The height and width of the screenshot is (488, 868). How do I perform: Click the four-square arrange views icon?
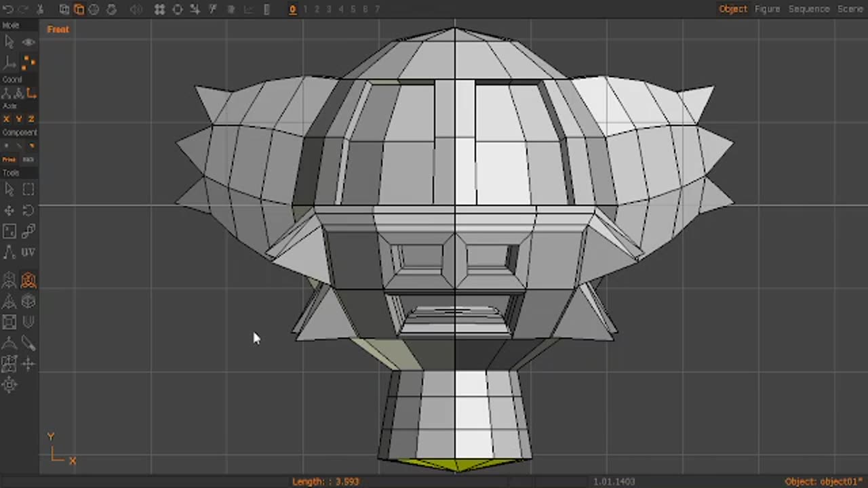coord(160,9)
